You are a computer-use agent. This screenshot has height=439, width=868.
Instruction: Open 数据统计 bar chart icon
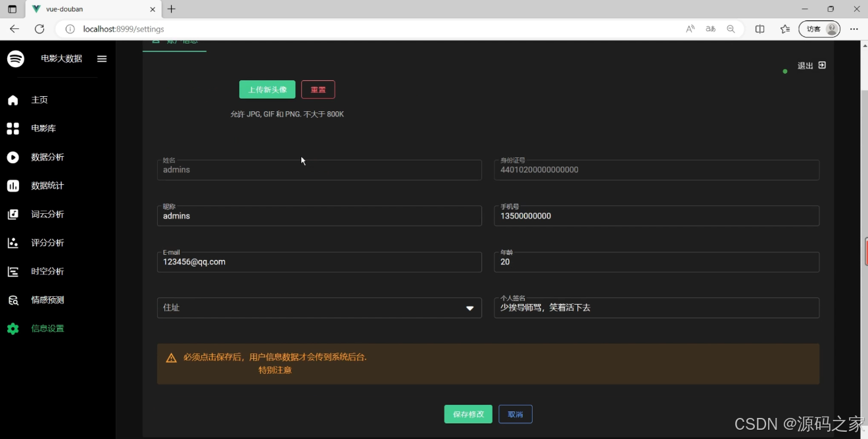click(12, 185)
